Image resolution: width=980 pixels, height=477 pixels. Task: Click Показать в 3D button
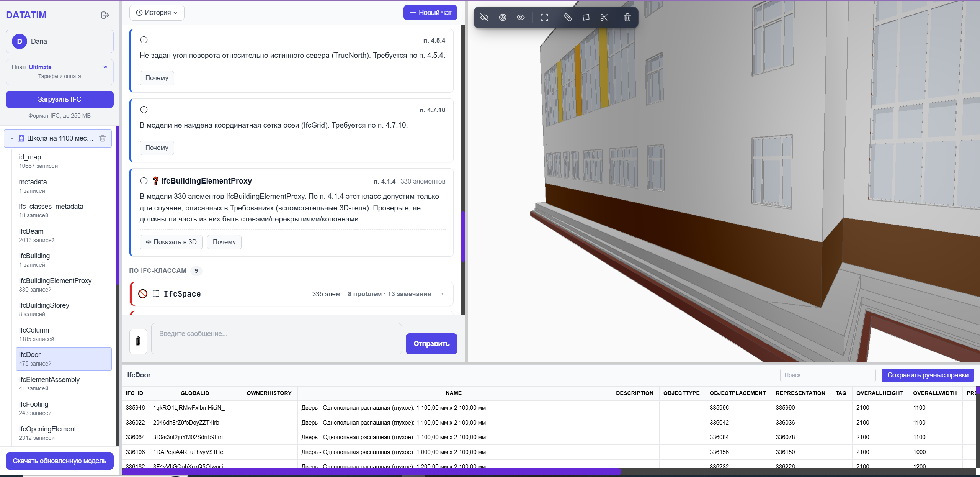tap(171, 242)
